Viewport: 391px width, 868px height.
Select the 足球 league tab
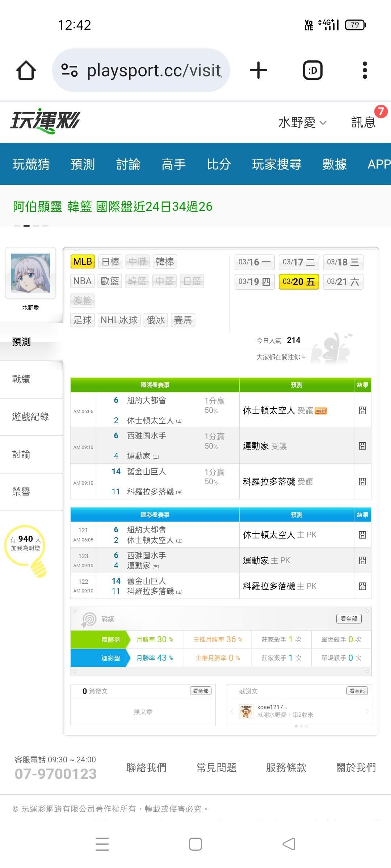[83, 320]
